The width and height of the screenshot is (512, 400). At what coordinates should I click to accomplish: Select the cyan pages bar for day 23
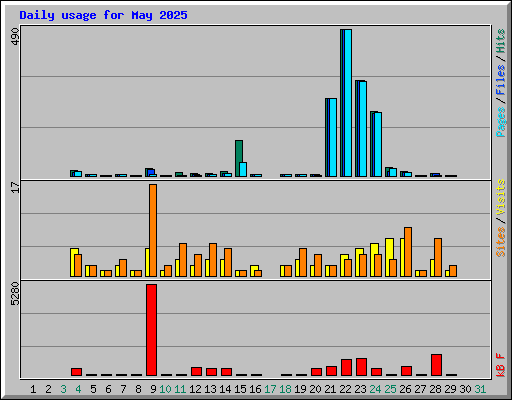coord(363,129)
